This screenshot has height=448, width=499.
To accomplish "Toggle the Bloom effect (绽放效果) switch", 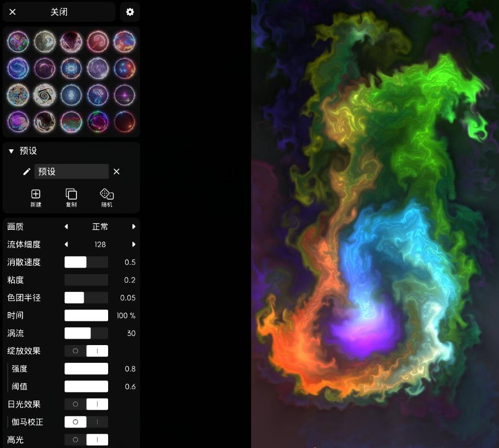I will pos(86,351).
